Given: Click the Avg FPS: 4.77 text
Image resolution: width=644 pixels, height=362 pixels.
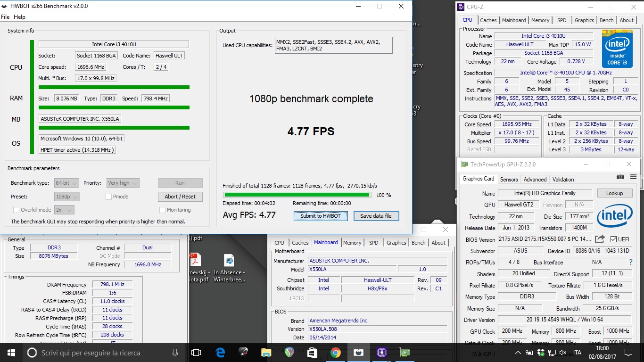Looking at the screenshot, I should tap(249, 215).
